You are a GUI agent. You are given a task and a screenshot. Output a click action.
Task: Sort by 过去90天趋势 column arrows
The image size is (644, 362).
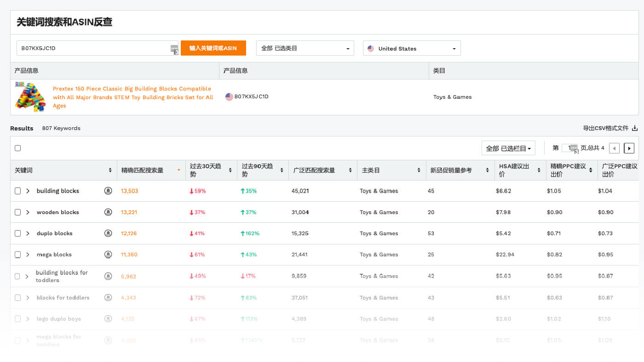(x=282, y=170)
